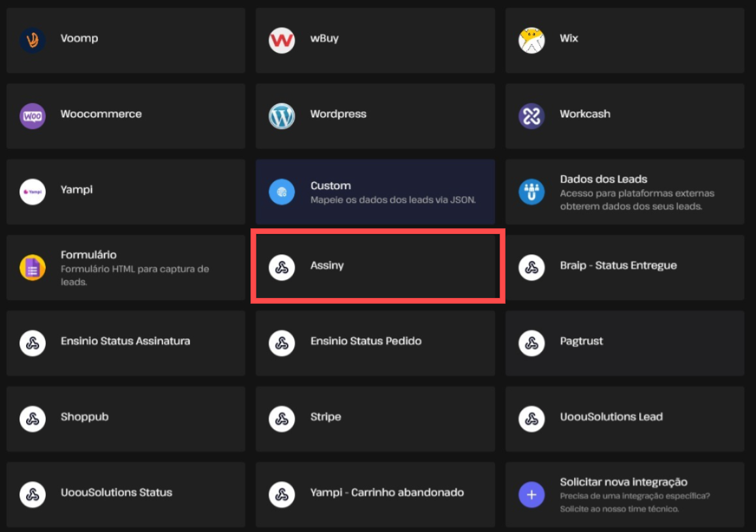Click Solicitar nova integração title
The image size is (756, 532).
(624, 482)
